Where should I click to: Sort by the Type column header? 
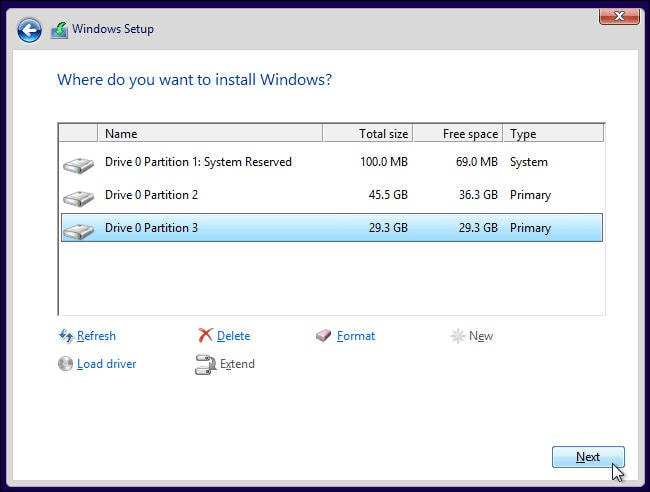[x=552, y=133]
